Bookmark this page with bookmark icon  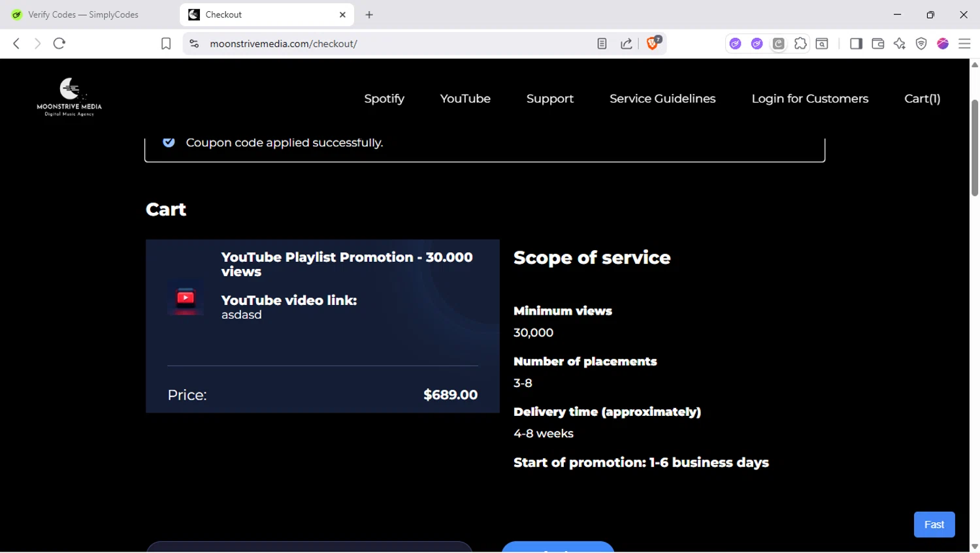[x=166, y=44]
